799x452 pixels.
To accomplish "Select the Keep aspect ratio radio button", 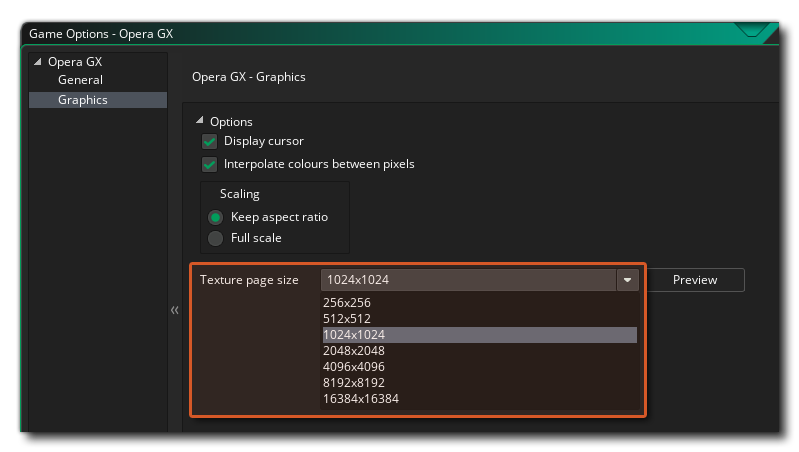I will tap(216, 218).
